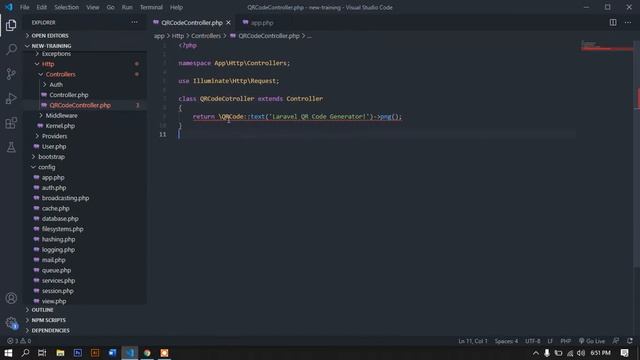Close the QRCodeController.php tab
The image size is (640, 360).
coord(228,23)
